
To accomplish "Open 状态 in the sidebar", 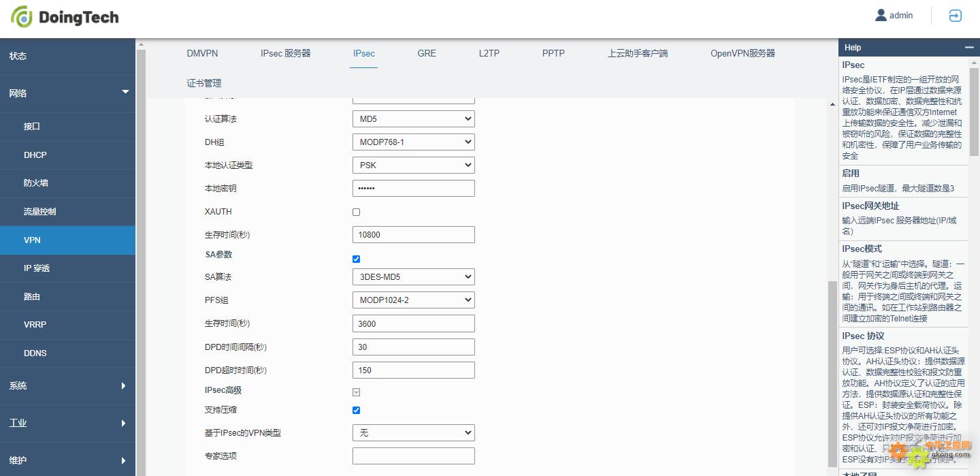I will point(67,56).
